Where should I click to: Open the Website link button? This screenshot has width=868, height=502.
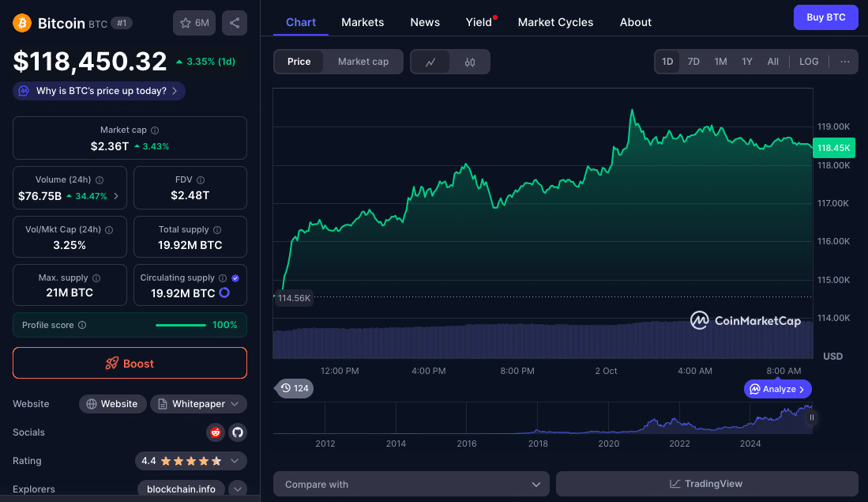click(x=112, y=404)
